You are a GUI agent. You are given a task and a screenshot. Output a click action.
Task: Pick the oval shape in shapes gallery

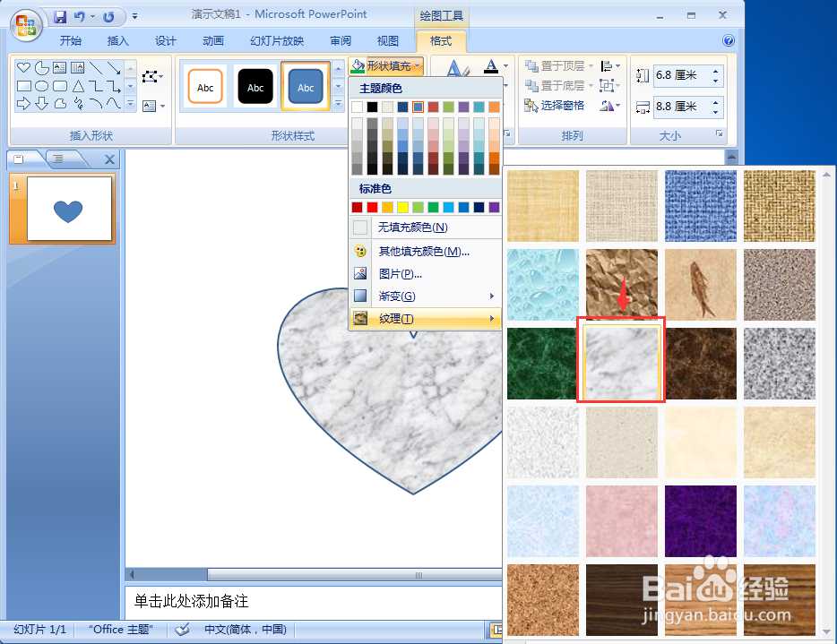pos(41,86)
